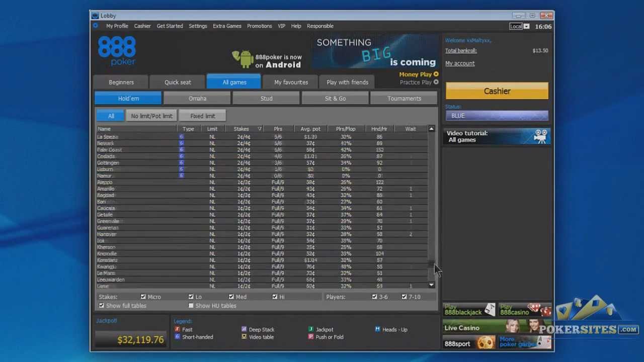Click short-handed type icon in La Spezia row
This screenshot has height=362, width=644.
coord(181,137)
